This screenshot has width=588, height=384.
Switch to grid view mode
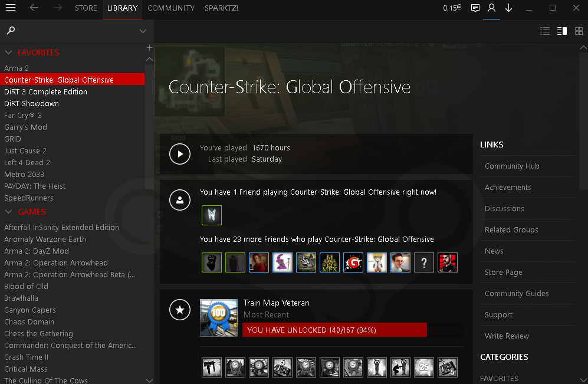tap(579, 31)
